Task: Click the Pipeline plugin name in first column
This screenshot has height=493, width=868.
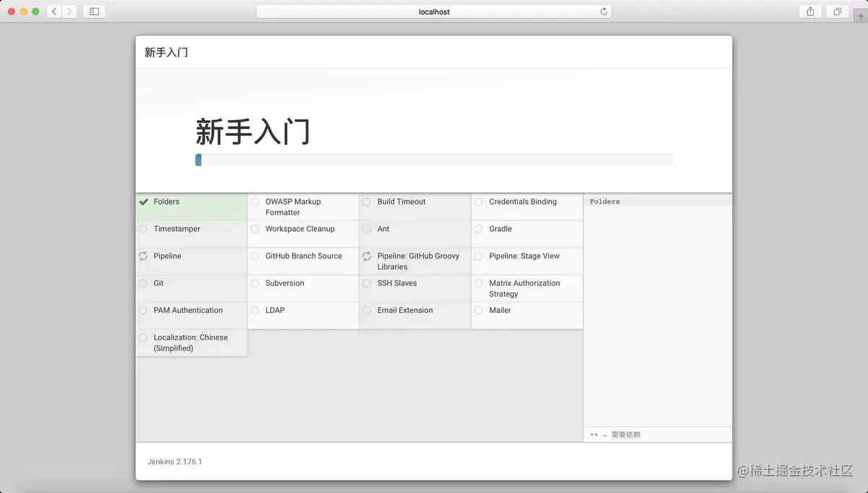Action: [x=167, y=256]
